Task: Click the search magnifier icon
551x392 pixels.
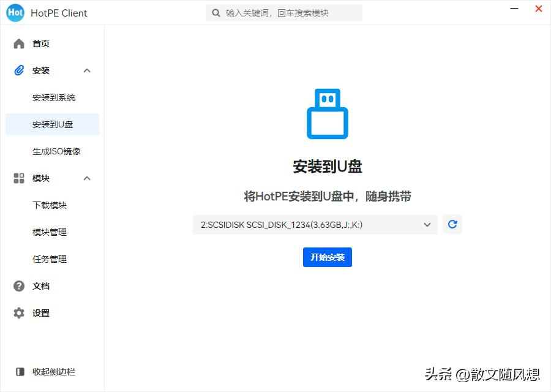Action: click(216, 12)
